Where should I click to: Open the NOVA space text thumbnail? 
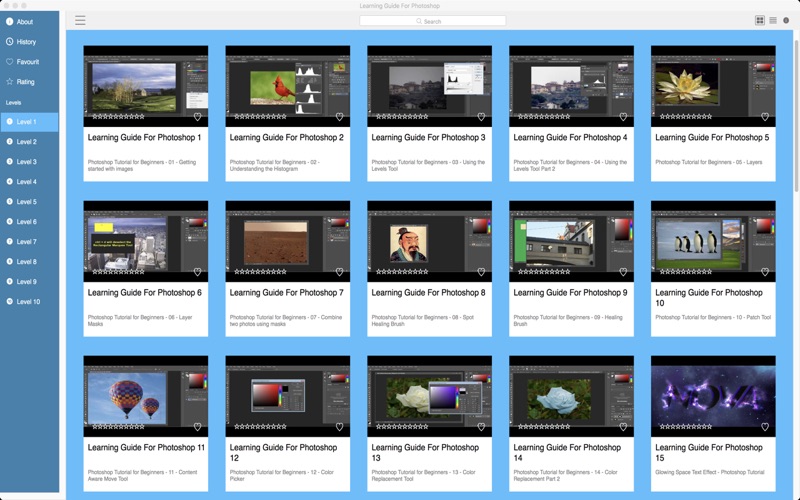point(713,396)
